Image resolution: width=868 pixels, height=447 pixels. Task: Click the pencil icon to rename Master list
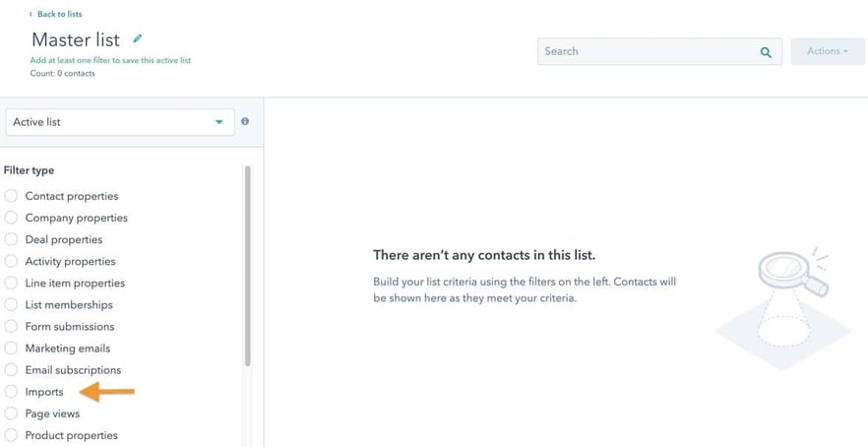(x=138, y=38)
